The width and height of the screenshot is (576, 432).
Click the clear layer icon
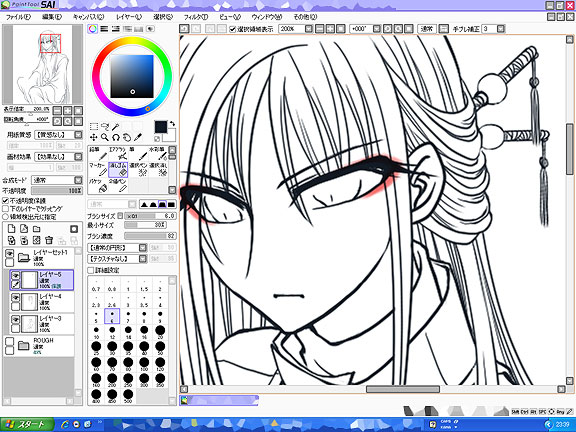(36, 240)
